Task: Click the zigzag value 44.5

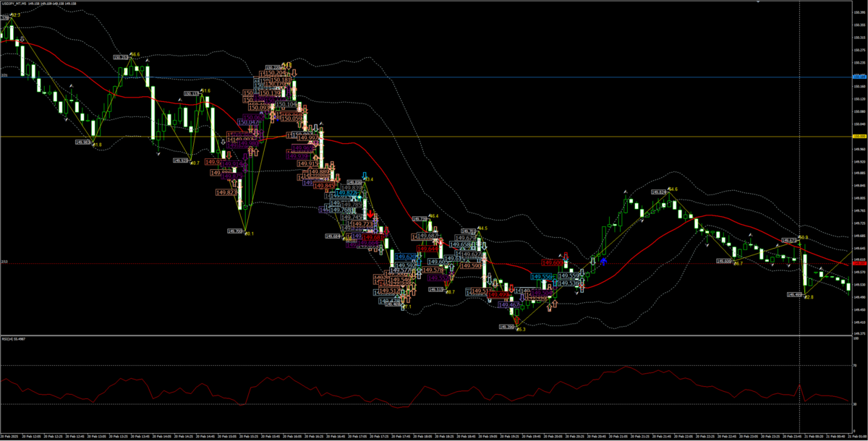Action: point(483,228)
